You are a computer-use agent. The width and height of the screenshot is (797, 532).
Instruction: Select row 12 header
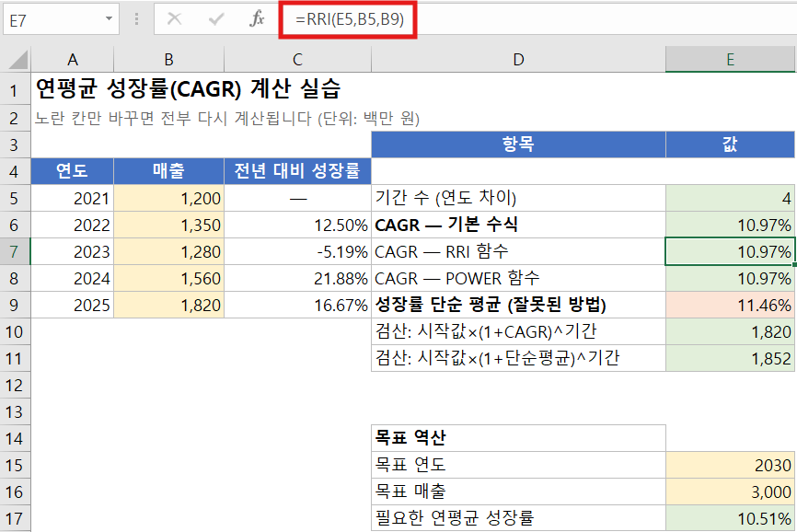pyautogui.click(x=15, y=385)
